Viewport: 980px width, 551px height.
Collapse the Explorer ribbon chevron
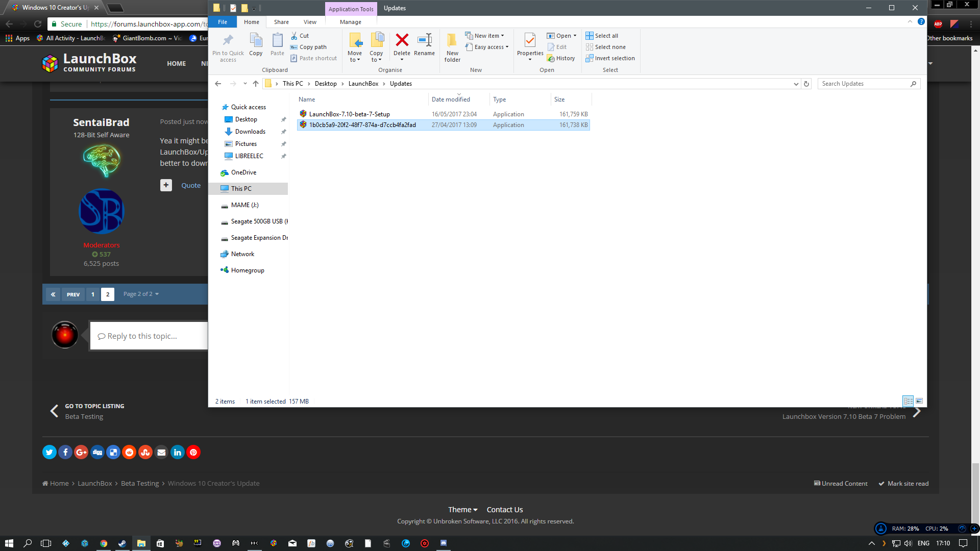click(x=910, y=21)
